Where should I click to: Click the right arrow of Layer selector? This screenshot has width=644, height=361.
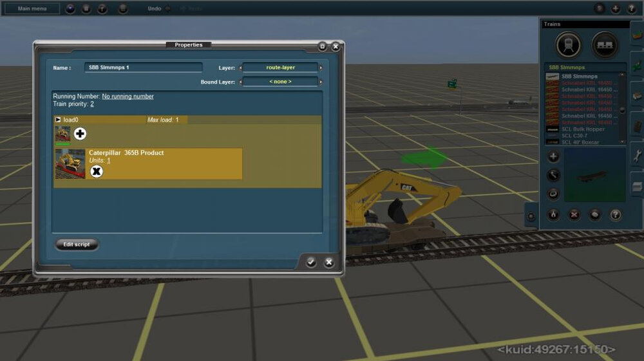[321, 68]
